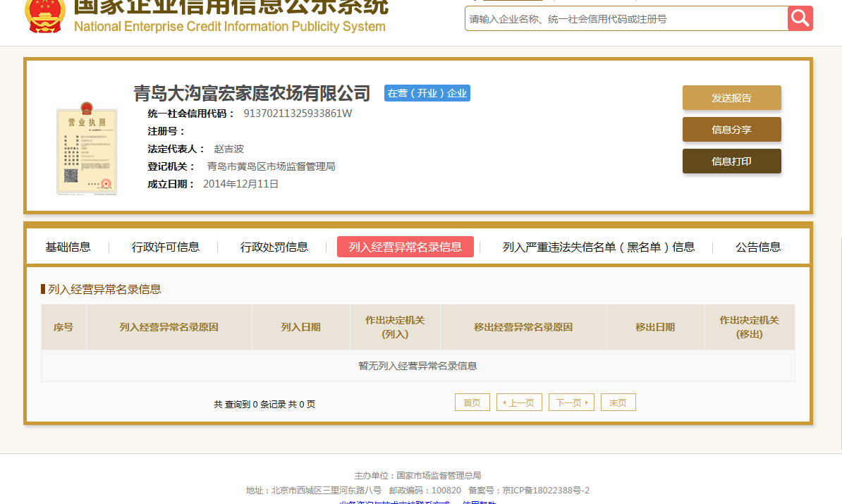Viewport: 842px width, 504px height.
Task: Open the business license thumbnail image
Action: 87,147
